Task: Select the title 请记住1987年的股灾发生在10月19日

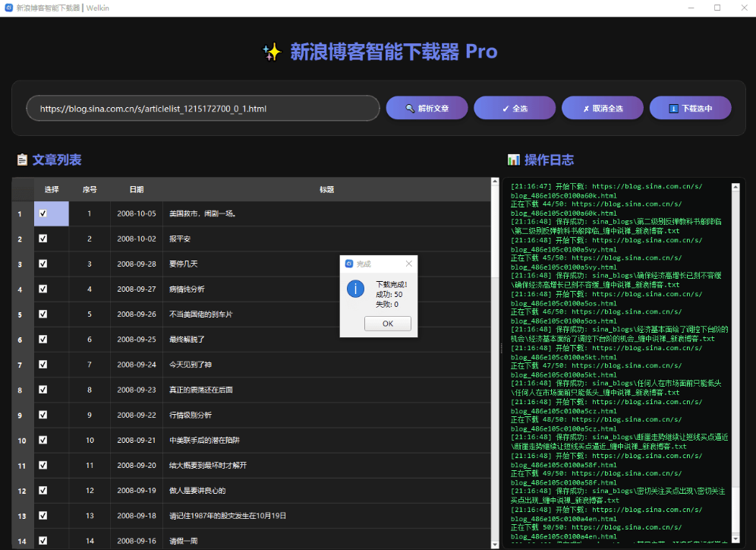Action: click(x=228, y=516)
